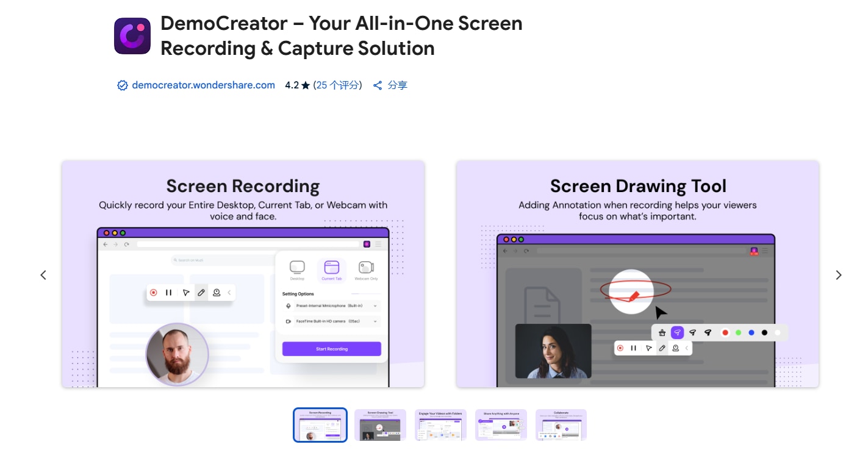Viewport: 868px width, 461px height.
Task: Click the star icon beside 4.2 rating
Action: 306,85
